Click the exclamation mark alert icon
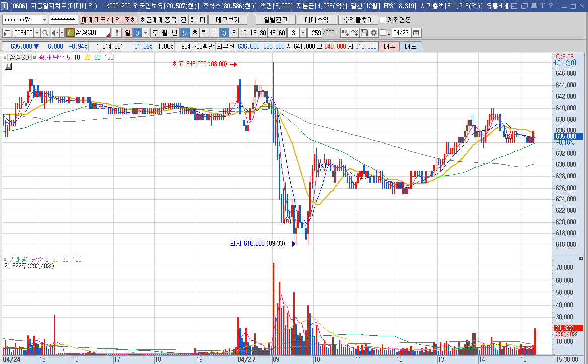588x364 pixels. (x=117, y=33)
